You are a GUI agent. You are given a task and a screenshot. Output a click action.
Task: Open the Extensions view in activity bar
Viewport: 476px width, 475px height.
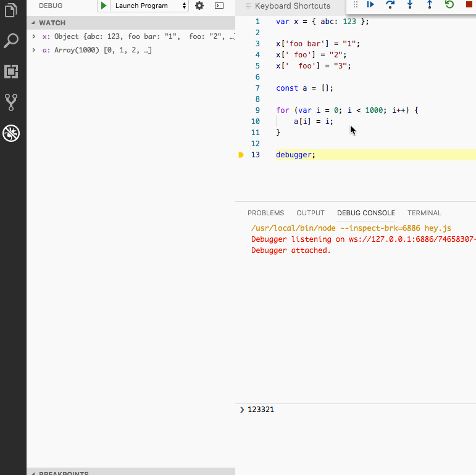(11, 72)
